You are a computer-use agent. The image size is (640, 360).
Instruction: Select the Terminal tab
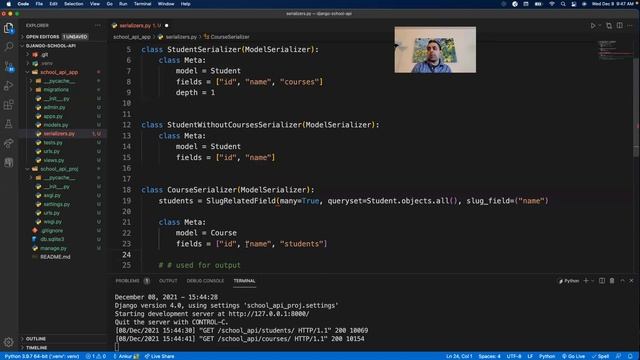point(244,281)
